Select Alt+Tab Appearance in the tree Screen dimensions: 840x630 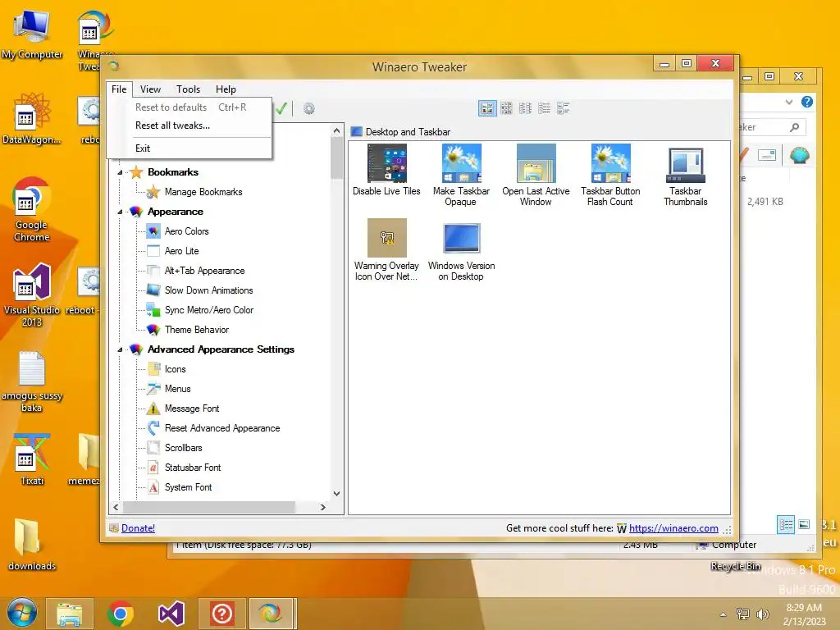click(x=204, y=271)
